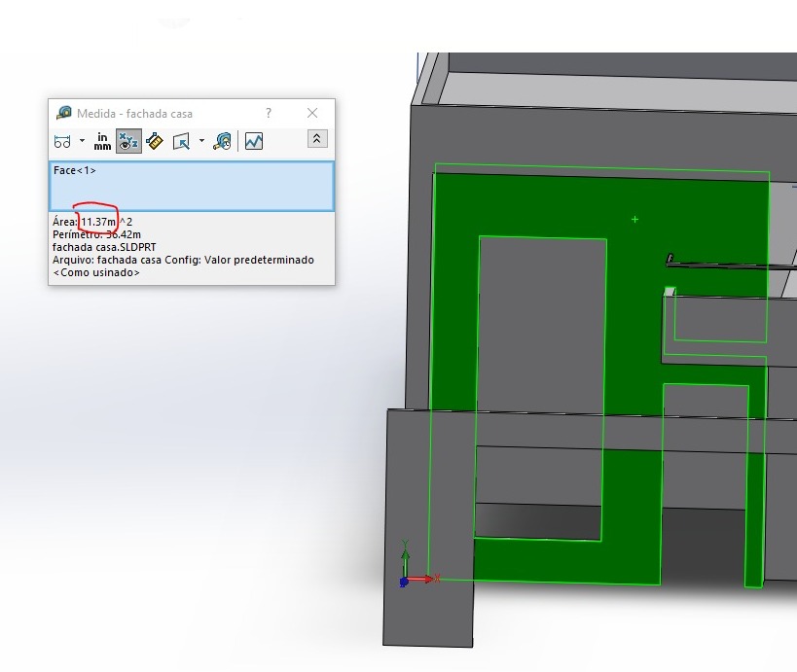
Task: Collapse the Measure dialog with double chevron
Action: point(316,139)
